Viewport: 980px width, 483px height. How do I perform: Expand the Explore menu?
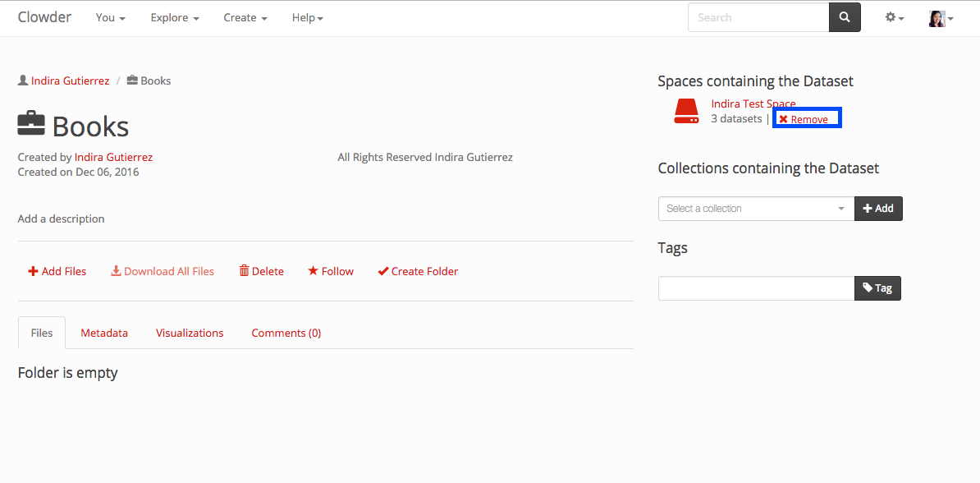click(175, 17)
